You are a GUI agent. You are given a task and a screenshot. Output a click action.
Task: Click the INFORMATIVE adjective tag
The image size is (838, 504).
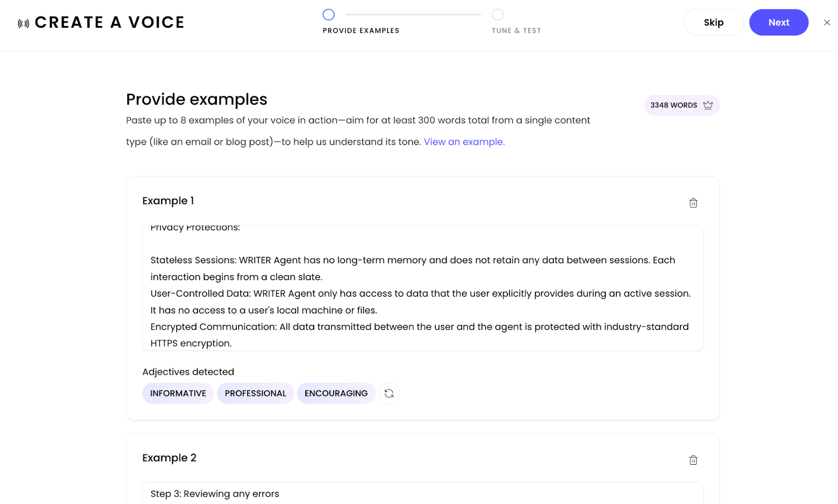tap(178, 394)
